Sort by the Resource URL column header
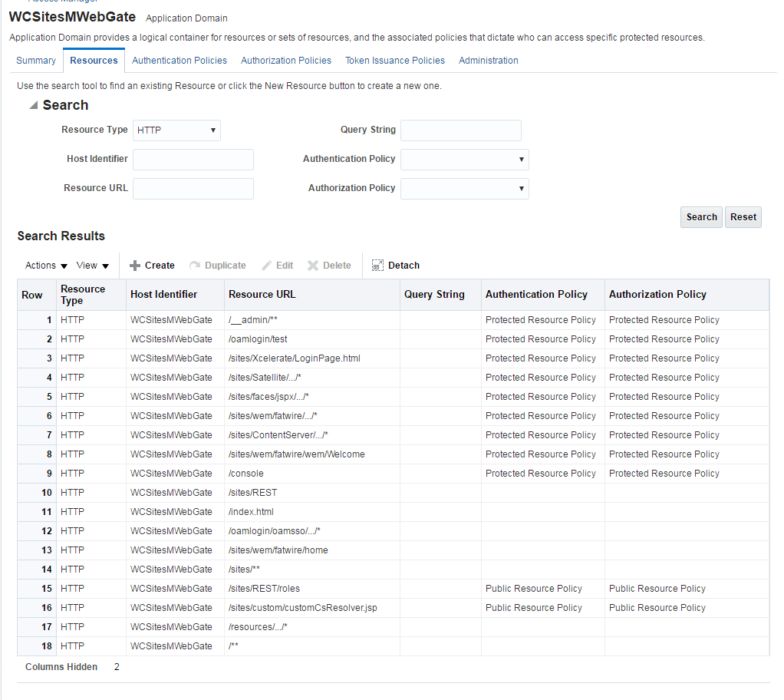 click(x=262, y=295)
